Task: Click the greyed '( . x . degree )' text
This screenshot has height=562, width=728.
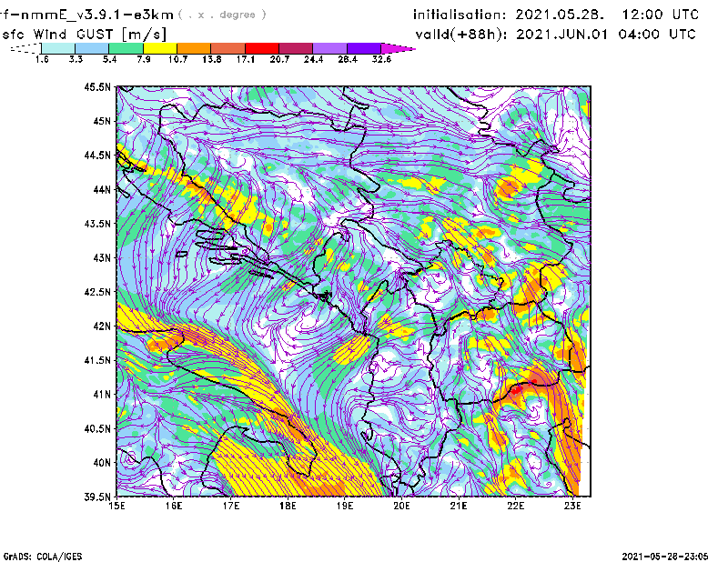Action: click(x=222, y=15)
